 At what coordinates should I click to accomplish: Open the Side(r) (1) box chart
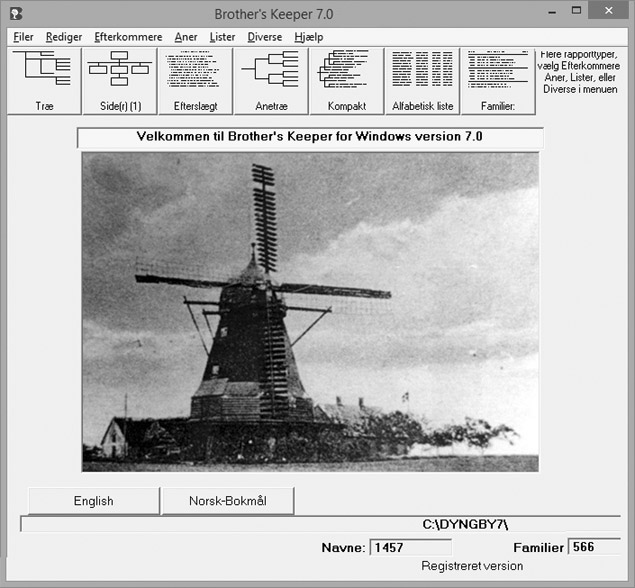120,81
